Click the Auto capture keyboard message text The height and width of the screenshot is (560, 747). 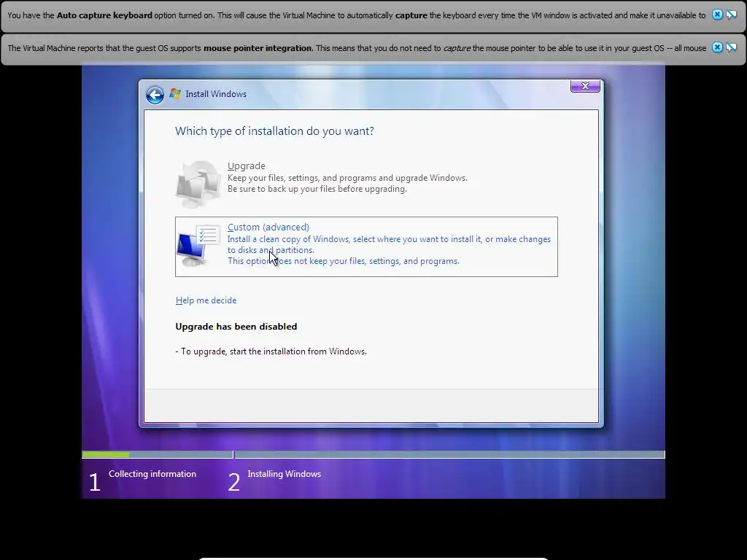(x=356, y=15)
